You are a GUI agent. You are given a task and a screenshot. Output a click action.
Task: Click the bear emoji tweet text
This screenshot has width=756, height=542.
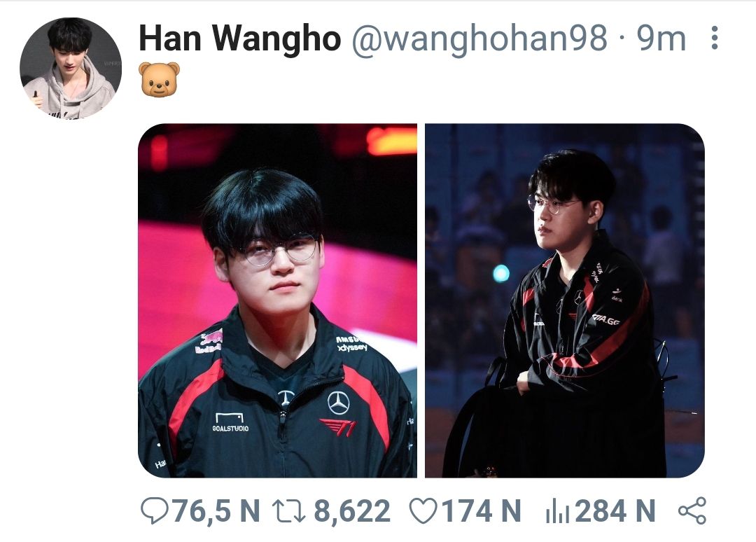159,80
